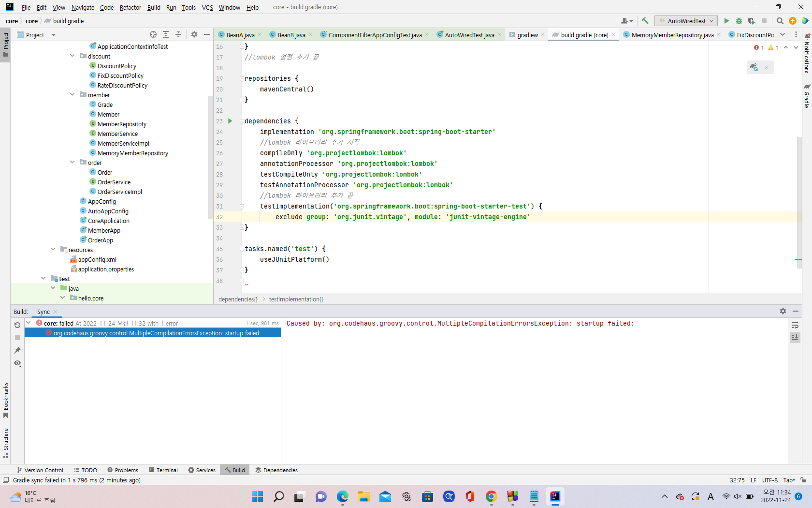Open AppConfig class in project tree
The image size is (812, 508).
click(x=101, y=201)
